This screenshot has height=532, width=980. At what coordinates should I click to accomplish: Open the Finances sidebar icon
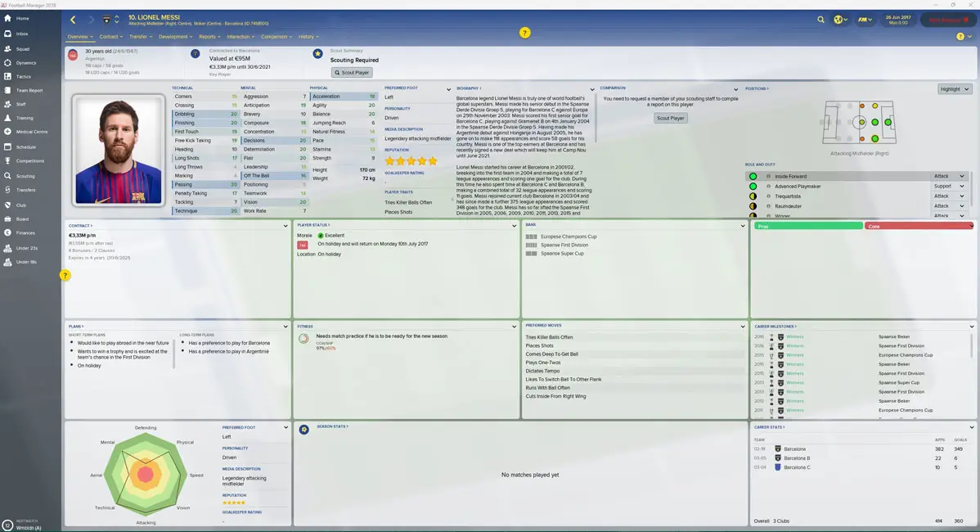click(x=7, y=232)
